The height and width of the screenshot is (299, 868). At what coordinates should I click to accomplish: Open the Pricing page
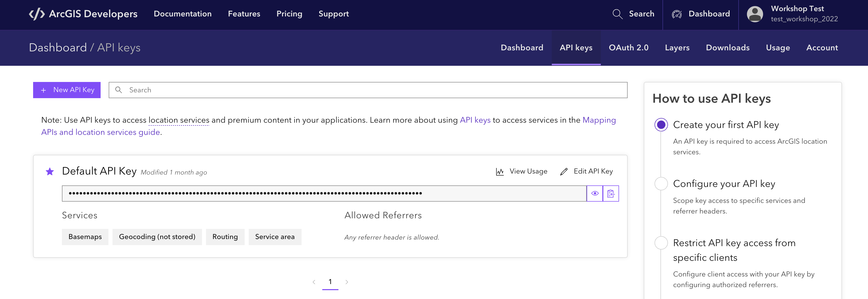point(289,14)
